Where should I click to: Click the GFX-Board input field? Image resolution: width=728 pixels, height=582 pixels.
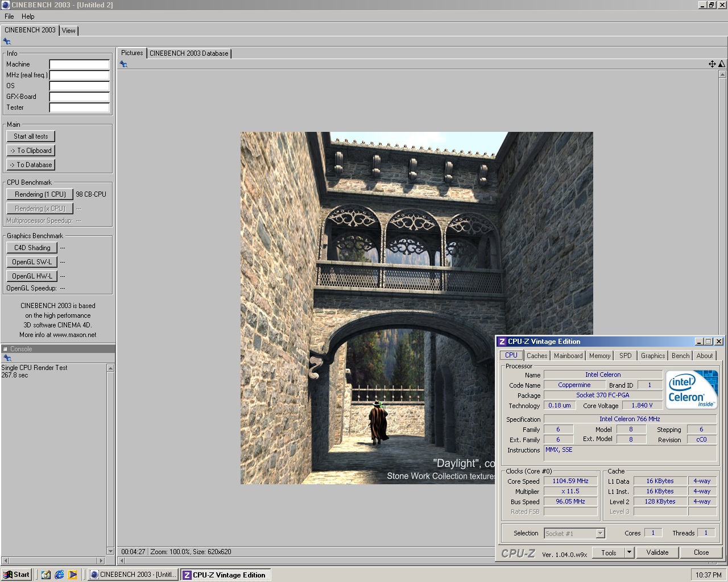click(x=80, y=97)
